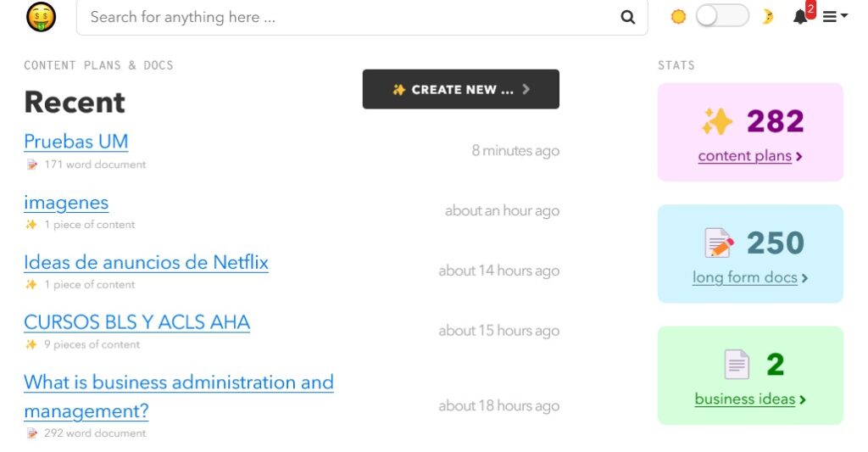Image resolution: width=868 pixels, height=452 pixels.
Task: Open 'What is business administration and management?' doc
Action: (x=178, y=396)
